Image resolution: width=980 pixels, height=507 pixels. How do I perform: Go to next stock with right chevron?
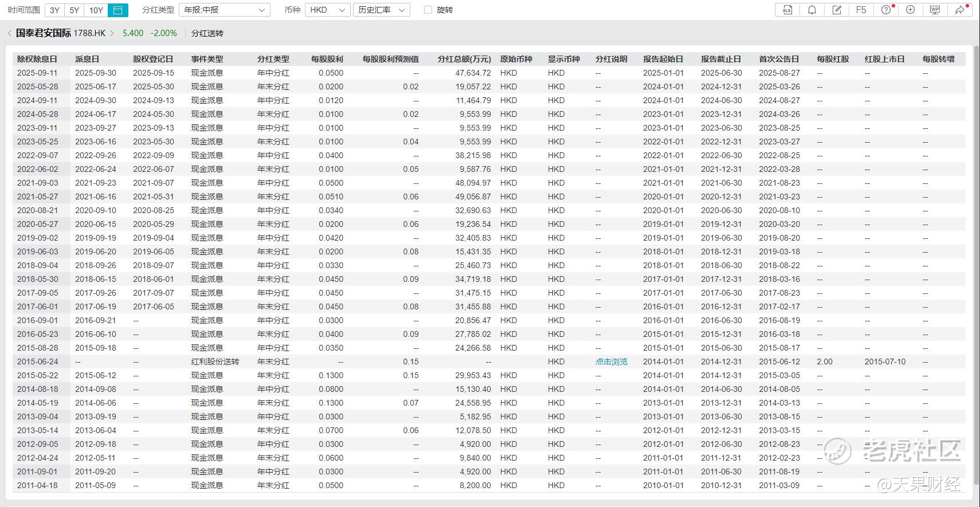pyautogui.click(x=112, y=33)
